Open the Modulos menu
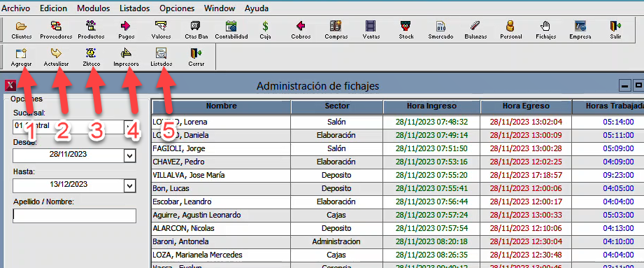 coord(94,8)
